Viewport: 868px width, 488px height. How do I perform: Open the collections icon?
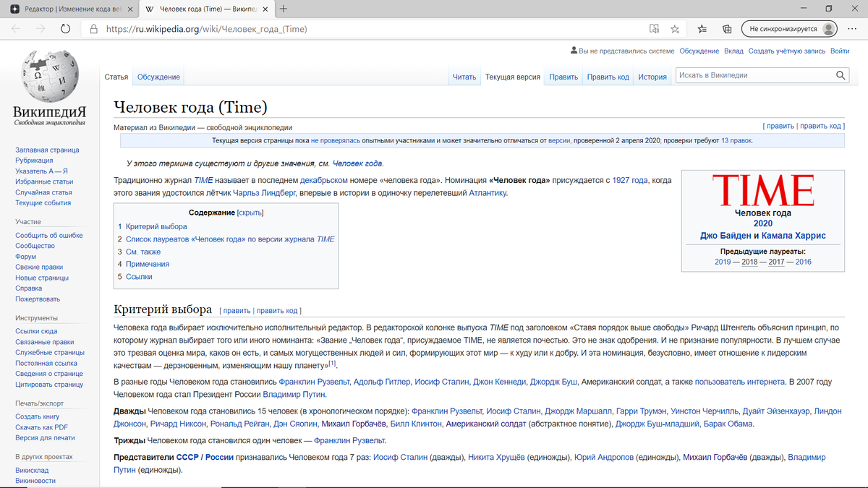(x=727, y=29)
